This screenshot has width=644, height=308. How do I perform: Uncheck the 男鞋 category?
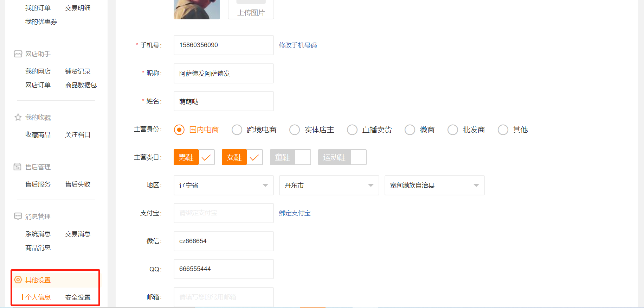click(x=194, y=157)
